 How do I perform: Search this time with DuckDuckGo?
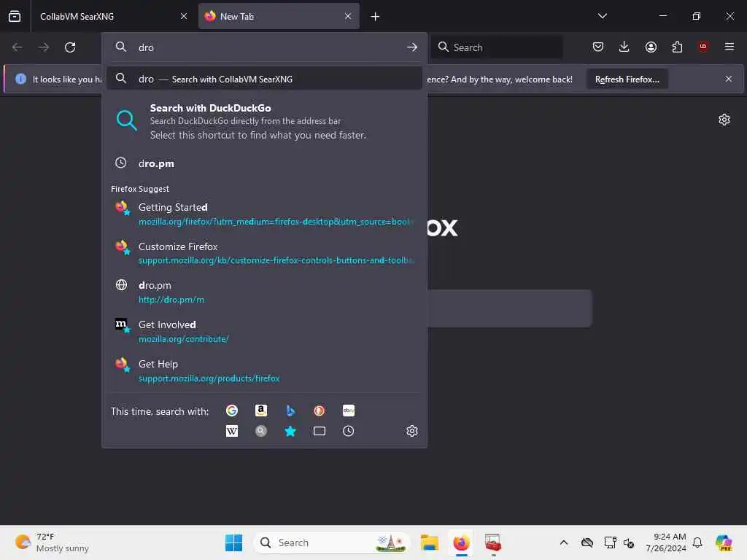pos(320,411)
